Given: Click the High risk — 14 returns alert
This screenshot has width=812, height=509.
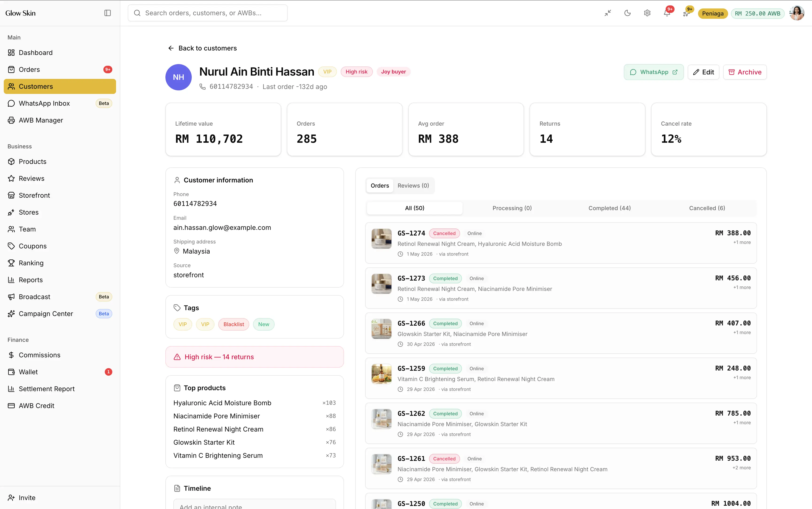Looking at the screenshot, I should point(255,357).
